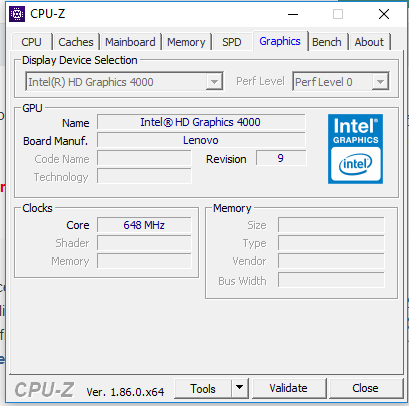Switch to the Bench tab

(327, 42)
